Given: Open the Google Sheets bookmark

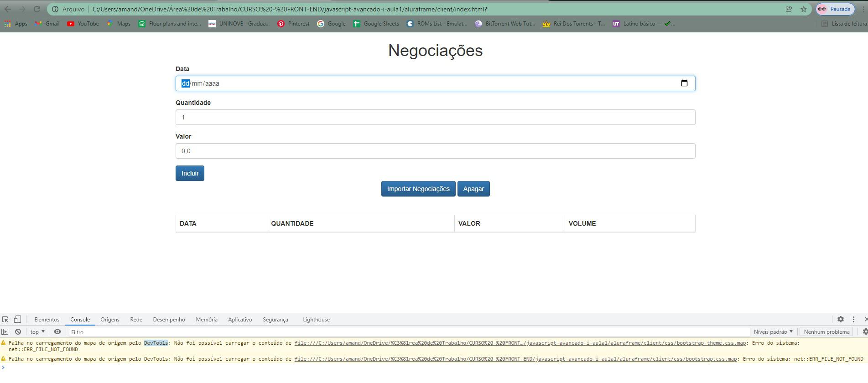Looking at the screenshot, I should pos(376,24).
